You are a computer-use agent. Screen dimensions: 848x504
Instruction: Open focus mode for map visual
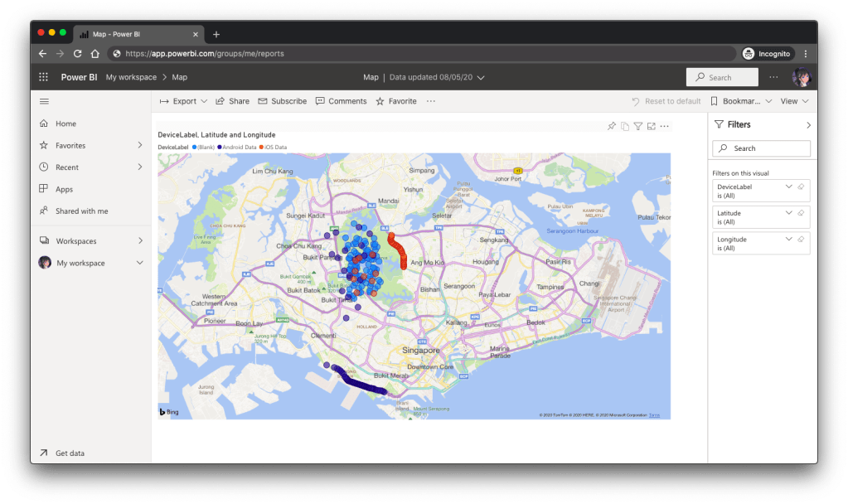pyautogui.click(x=652, y=126)
